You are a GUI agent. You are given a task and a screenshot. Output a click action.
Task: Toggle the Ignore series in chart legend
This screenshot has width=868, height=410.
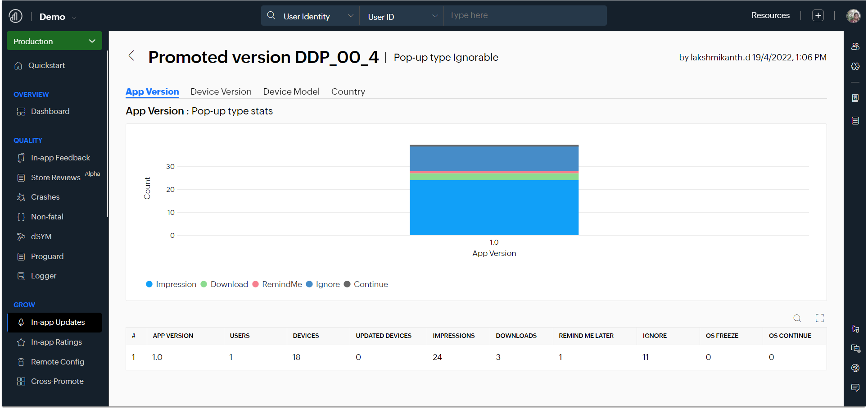[323, 284]
